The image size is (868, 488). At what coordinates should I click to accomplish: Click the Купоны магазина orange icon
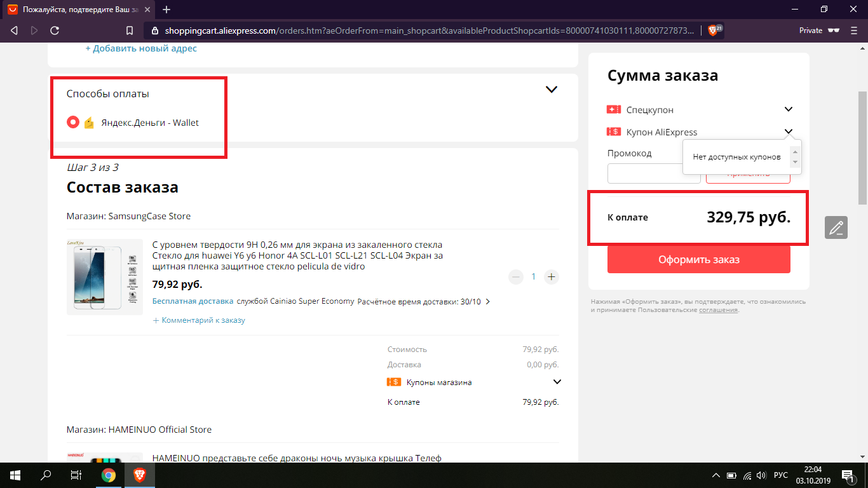coord(393,382)
